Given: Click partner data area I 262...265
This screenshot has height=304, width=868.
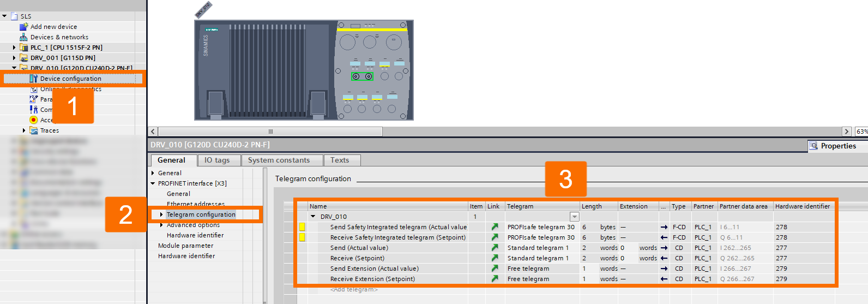Looking at the screenshot, I should (x=736, y=248).
